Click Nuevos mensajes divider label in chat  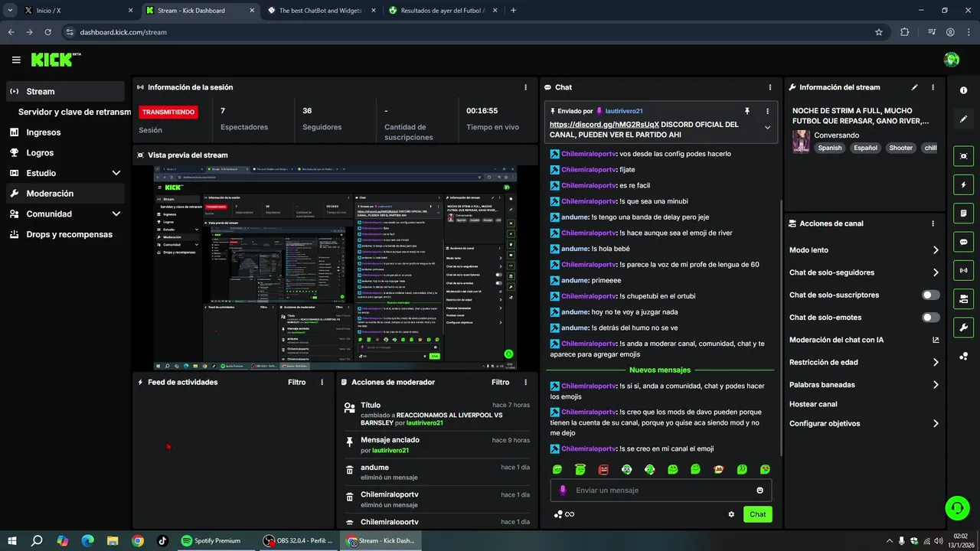click(659, 370)
